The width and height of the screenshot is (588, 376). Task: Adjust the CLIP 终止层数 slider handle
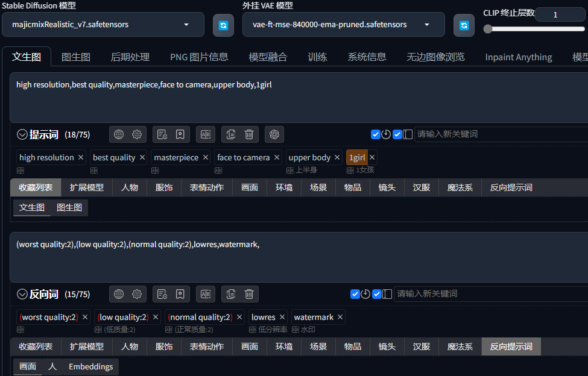point(487,29)
